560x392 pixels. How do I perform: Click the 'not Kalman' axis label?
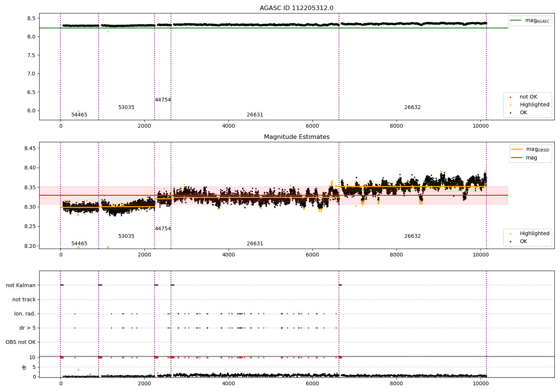coord(21,286)
